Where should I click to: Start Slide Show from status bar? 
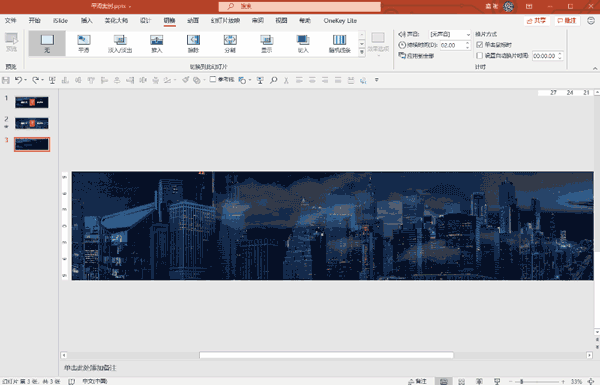497,381
